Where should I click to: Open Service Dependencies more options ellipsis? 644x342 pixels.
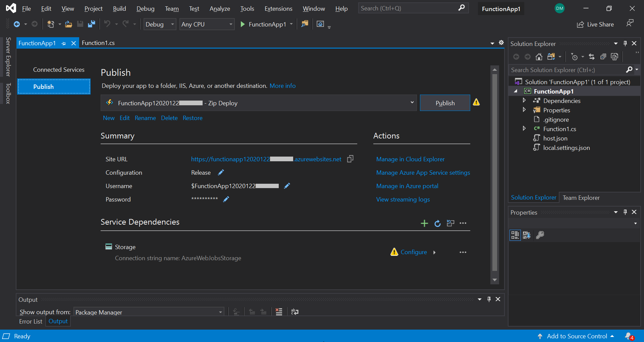(463, 223)
